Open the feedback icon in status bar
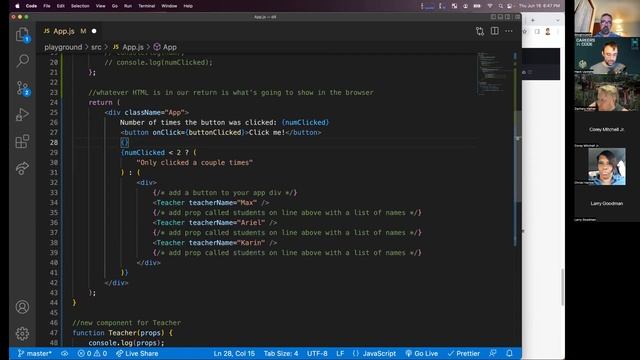 493,353
